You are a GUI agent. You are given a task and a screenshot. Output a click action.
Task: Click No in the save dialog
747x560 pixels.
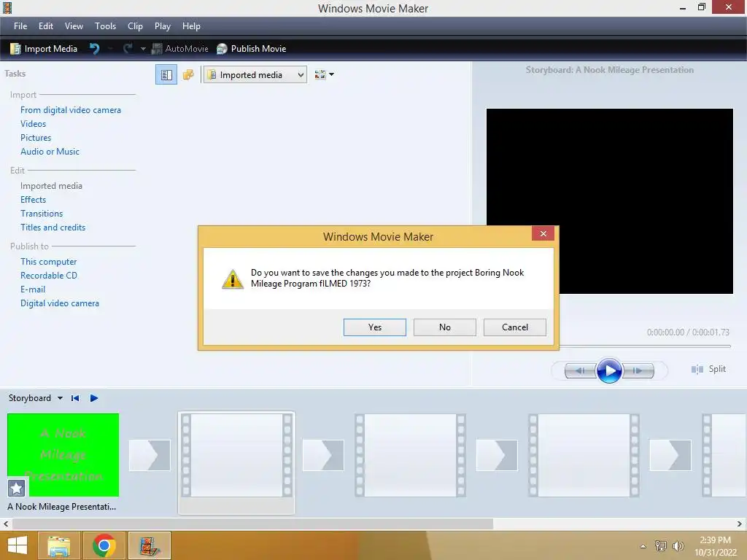[x=444, y=327]
